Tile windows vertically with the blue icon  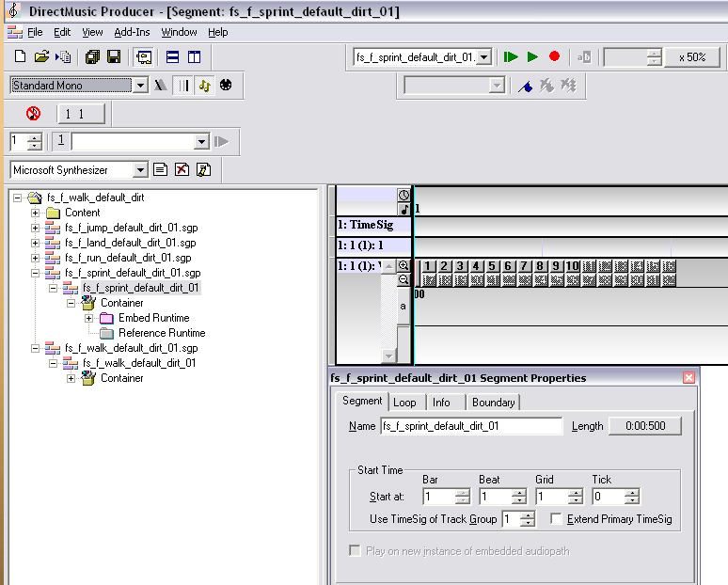(194, 57)
